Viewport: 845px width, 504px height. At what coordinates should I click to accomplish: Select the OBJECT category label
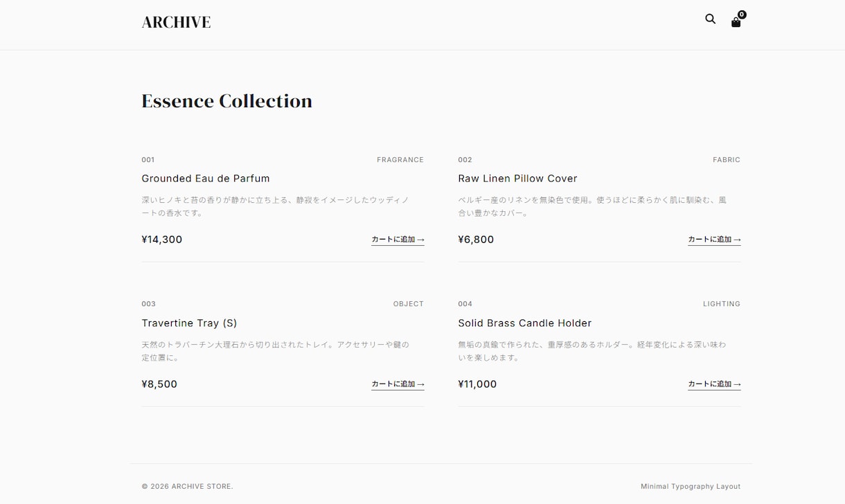tap(409, 304)
